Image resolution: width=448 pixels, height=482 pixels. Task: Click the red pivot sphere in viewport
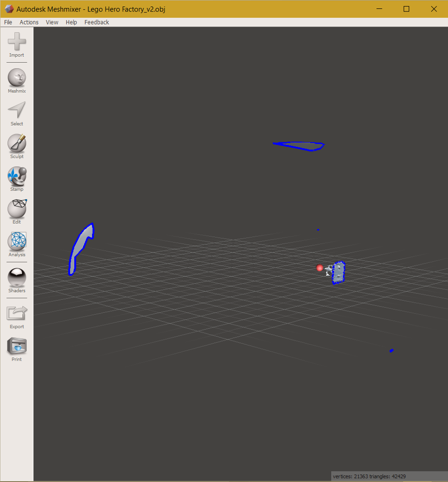click(x=320, y=268)
